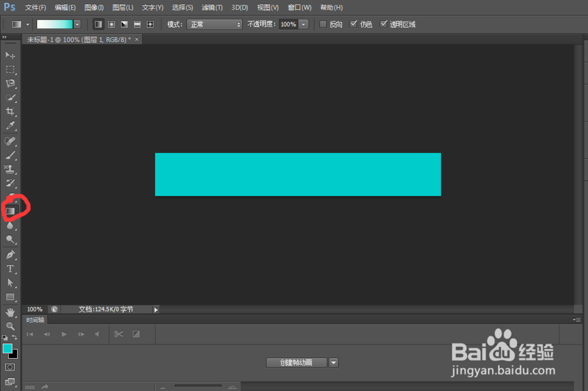Image resolution: width=588 pixels, height=391 pixels.
Task: Toggle Quick Mask mode
Action: 10,367
